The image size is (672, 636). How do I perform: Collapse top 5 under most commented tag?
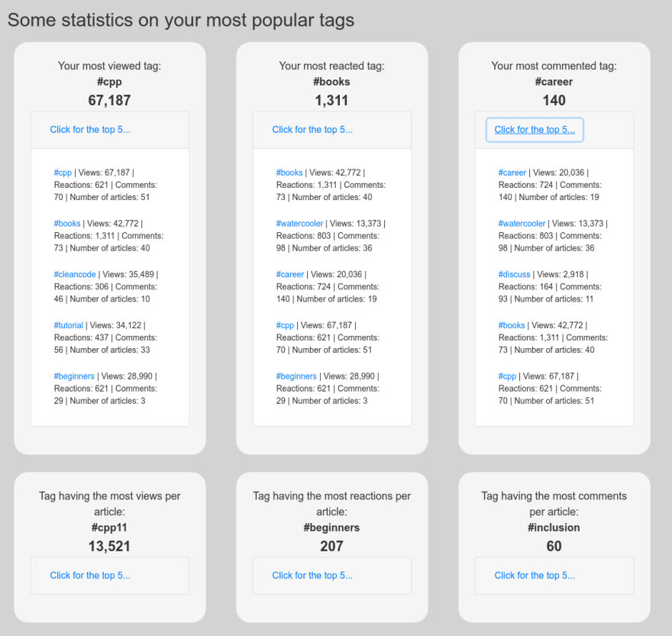(x=535, y=130)
